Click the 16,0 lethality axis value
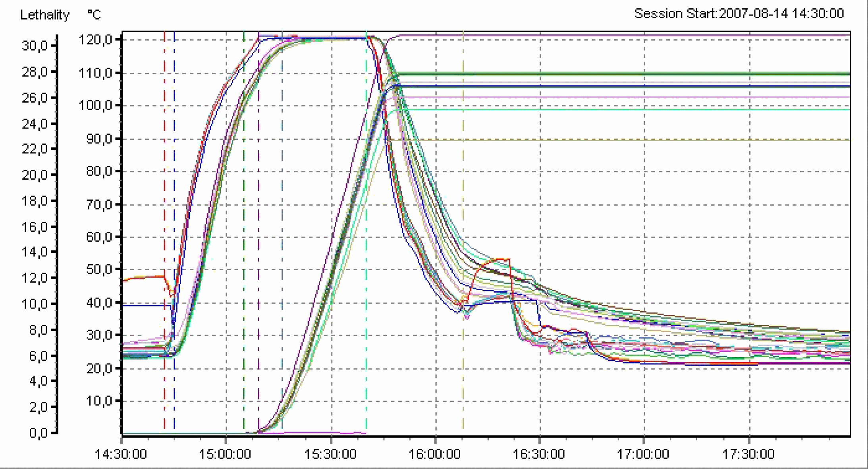Viewport: 868px width, 469px height. pos(34,227)
